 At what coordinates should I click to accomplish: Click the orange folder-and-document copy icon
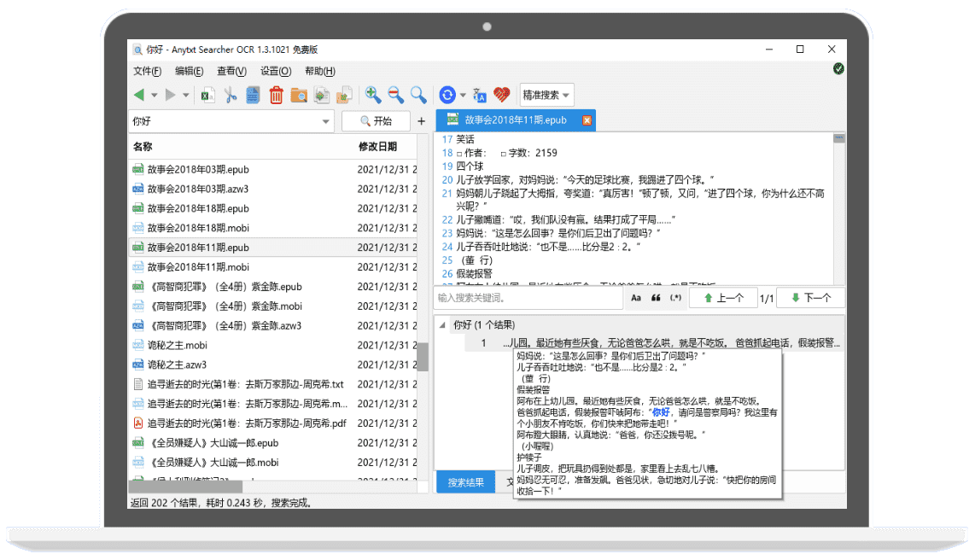(x=344, y=95)
